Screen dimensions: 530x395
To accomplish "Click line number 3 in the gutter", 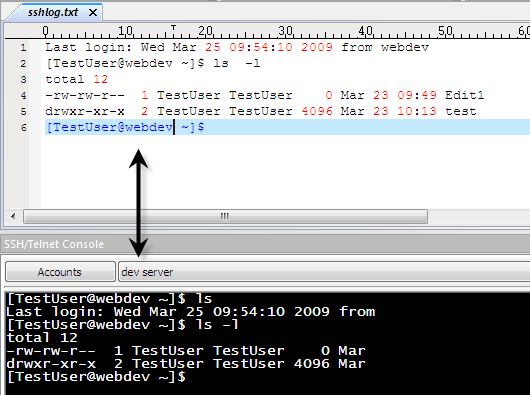I will click(x=23, y=79).
